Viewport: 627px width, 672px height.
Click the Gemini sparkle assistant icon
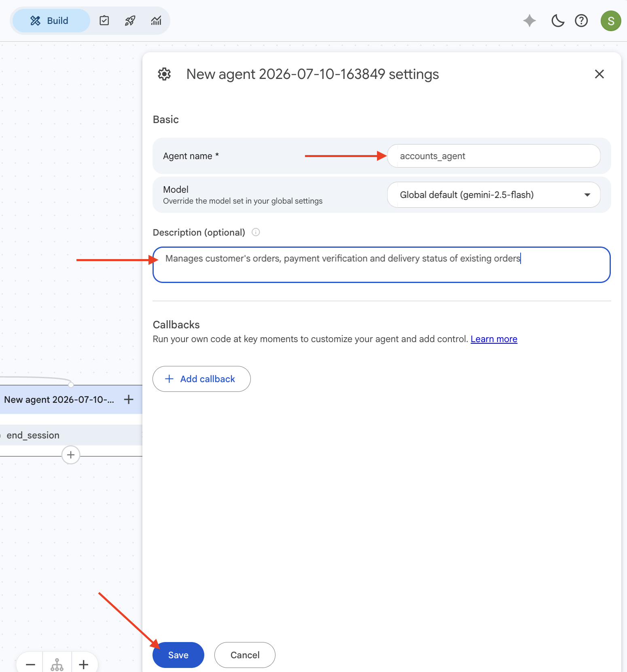click(530, 21)
